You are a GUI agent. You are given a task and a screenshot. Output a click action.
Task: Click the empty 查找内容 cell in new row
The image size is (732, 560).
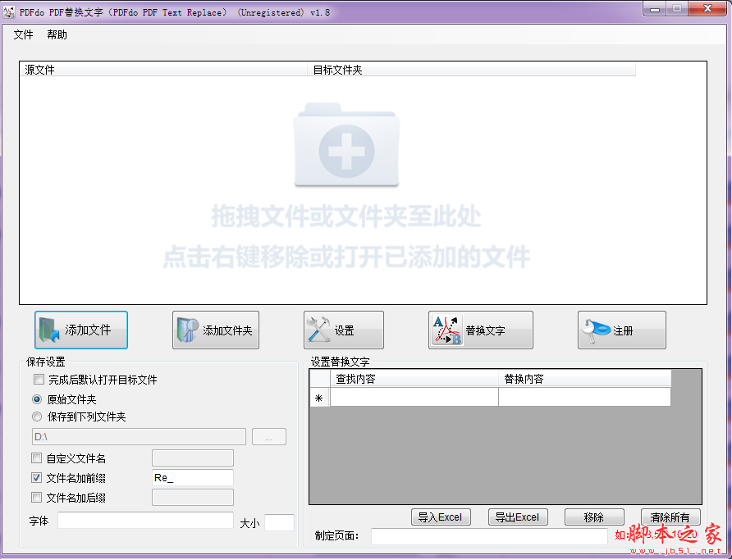[414, 398]
